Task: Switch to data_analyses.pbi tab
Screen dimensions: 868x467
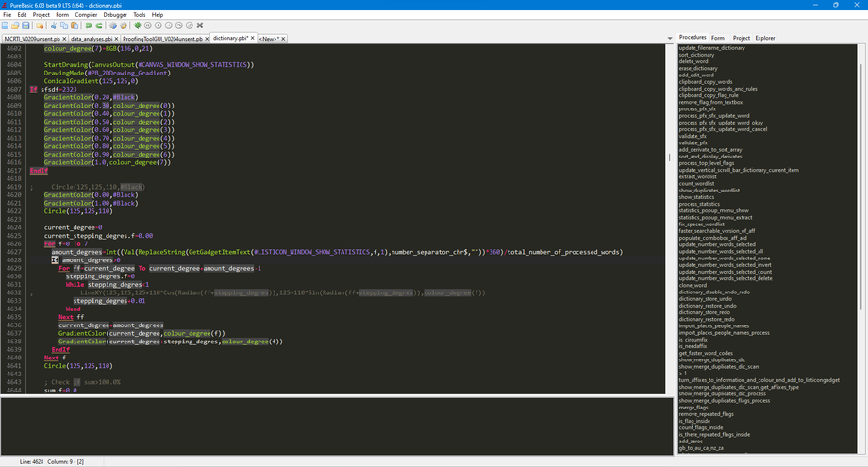Action: click(x=92, y=39)
